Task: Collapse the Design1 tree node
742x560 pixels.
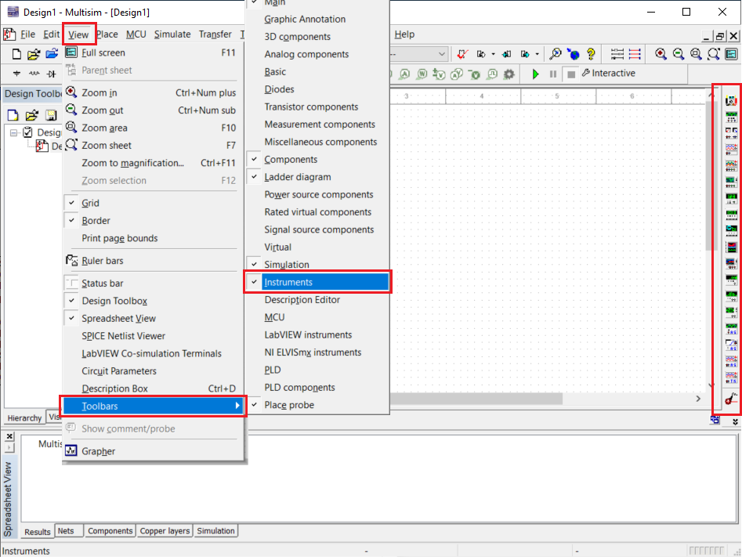Action: click(x=14, y=132)
